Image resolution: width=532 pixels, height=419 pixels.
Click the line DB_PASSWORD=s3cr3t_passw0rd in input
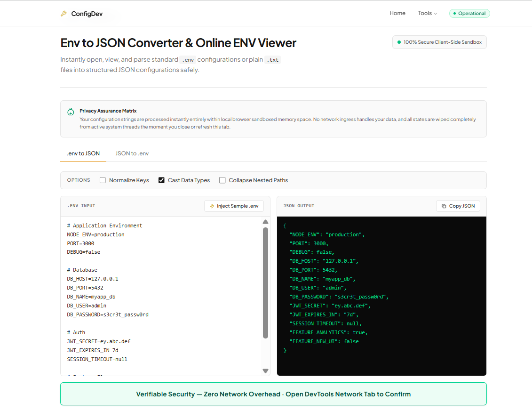coord(108,315)
